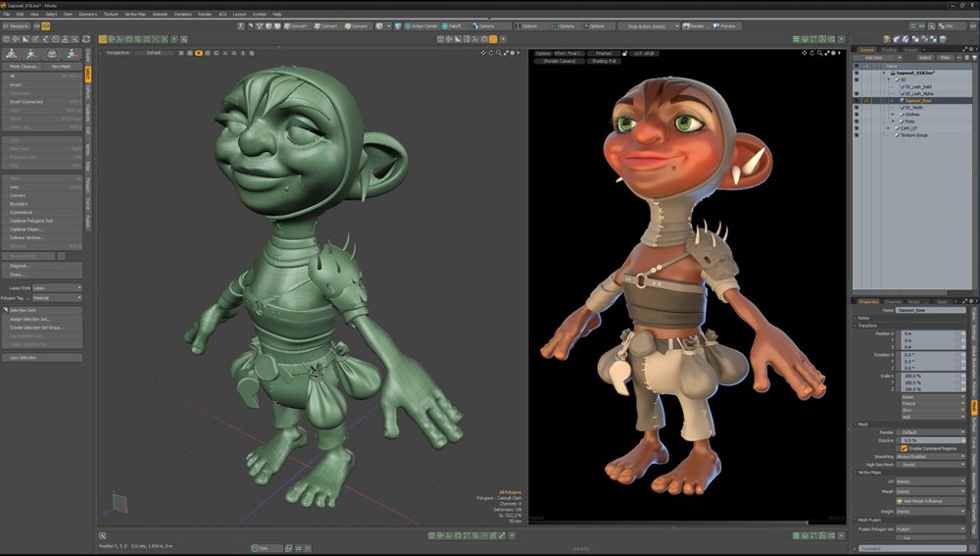Click the Render button in top toolbar
The height and width of the screenshot is (556, 980).
click(694, 26)
